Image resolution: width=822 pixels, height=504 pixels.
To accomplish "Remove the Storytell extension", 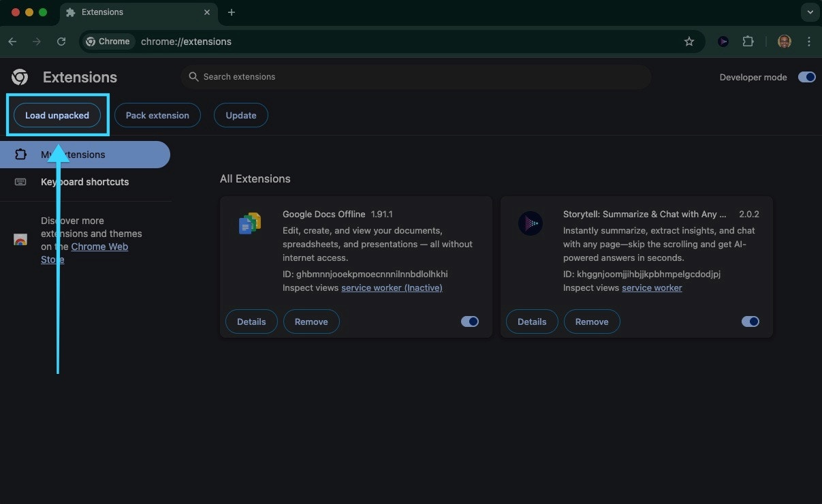I will coord(592,321).
